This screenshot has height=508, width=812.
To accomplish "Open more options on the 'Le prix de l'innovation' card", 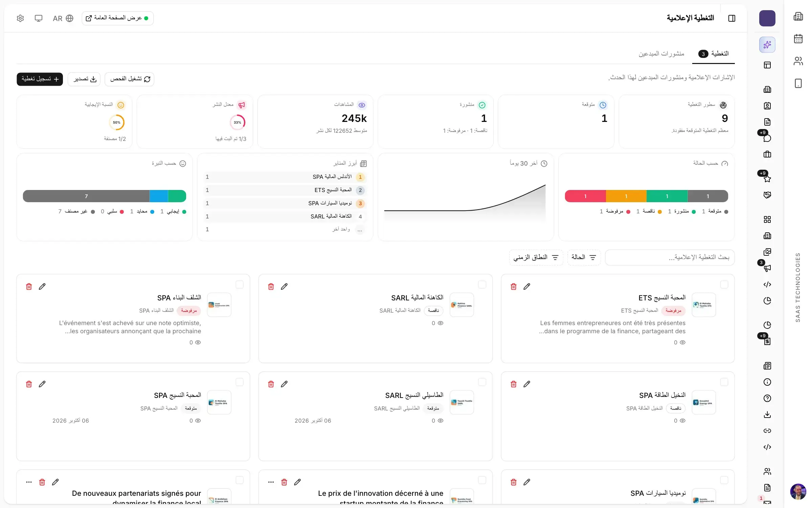I will click(x=271, y=482).
